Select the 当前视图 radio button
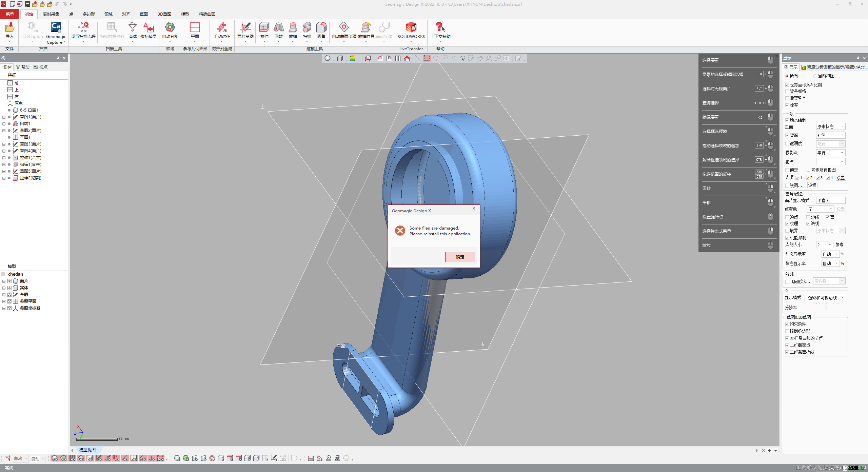This screenshot has width=868, height=472. [815, 76]
